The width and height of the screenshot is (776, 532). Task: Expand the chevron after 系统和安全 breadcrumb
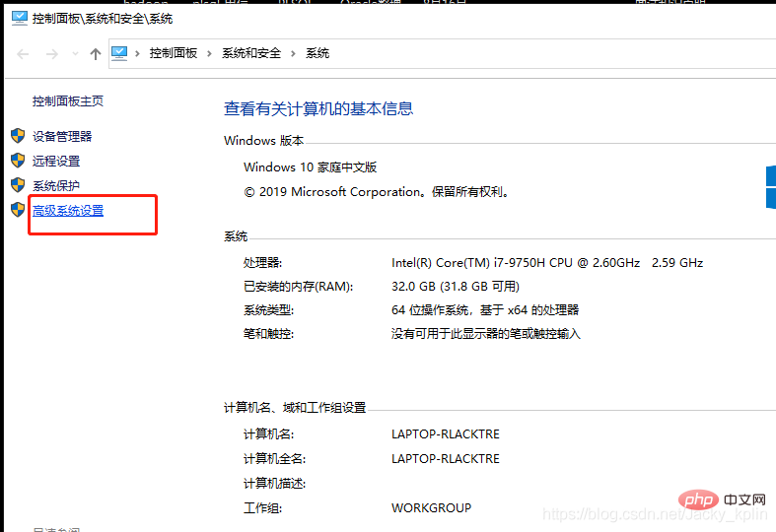tap(293, 53)
